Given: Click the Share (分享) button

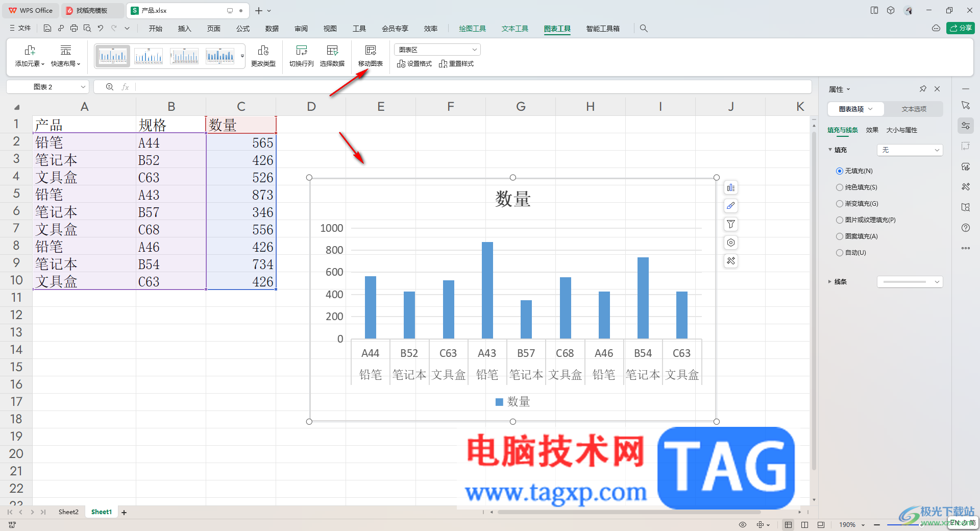Looking at the screenshot, I should point(961,28).
